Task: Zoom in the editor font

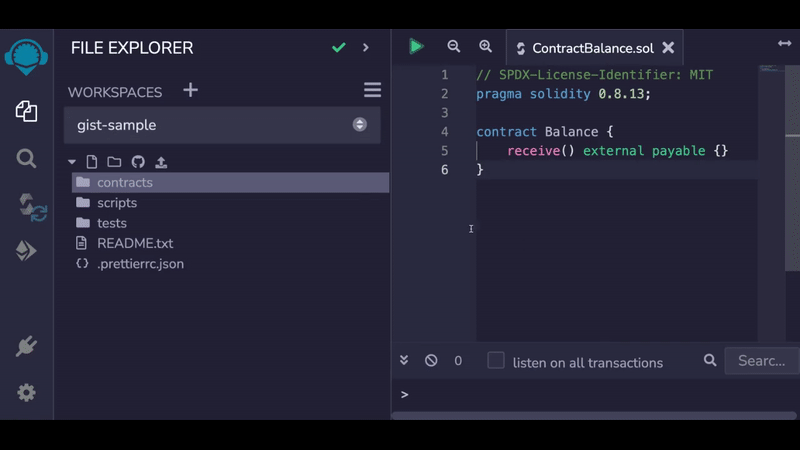Action: tap(486, 46)
